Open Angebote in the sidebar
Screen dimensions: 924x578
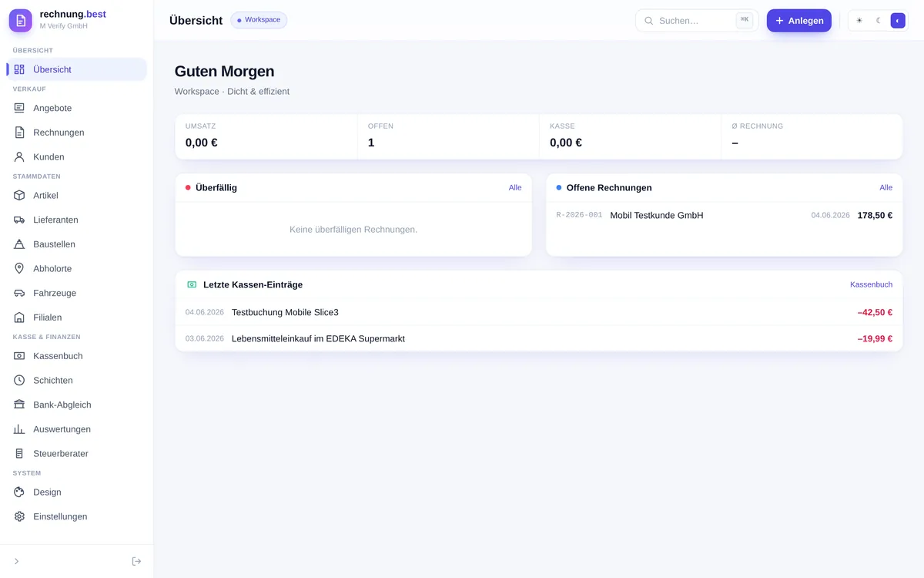tap(77, 108)
